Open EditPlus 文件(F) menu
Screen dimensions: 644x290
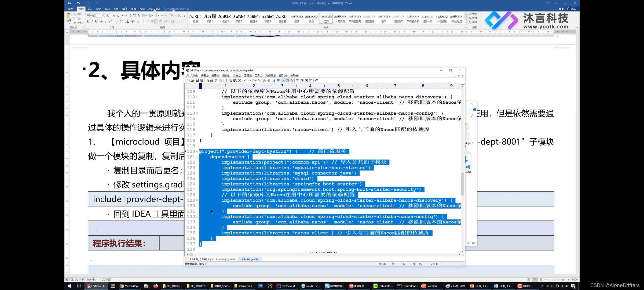194,75
